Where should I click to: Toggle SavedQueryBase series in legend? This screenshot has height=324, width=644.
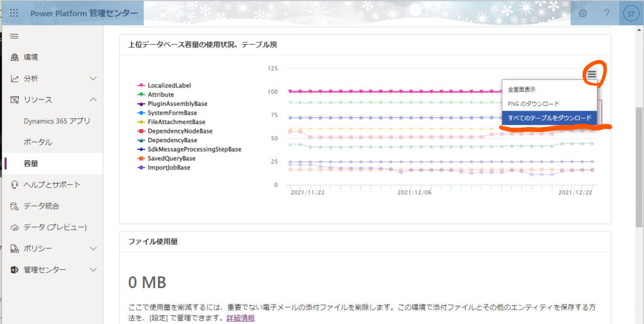click(166, 159)
